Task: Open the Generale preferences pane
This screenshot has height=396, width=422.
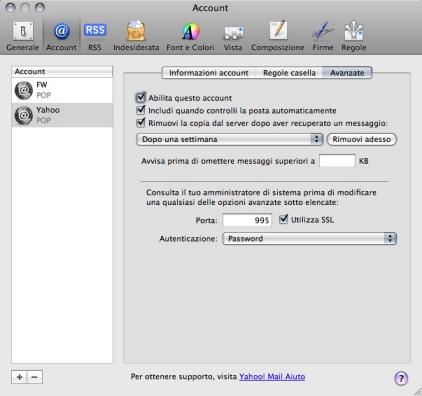Action: [23, 36]
